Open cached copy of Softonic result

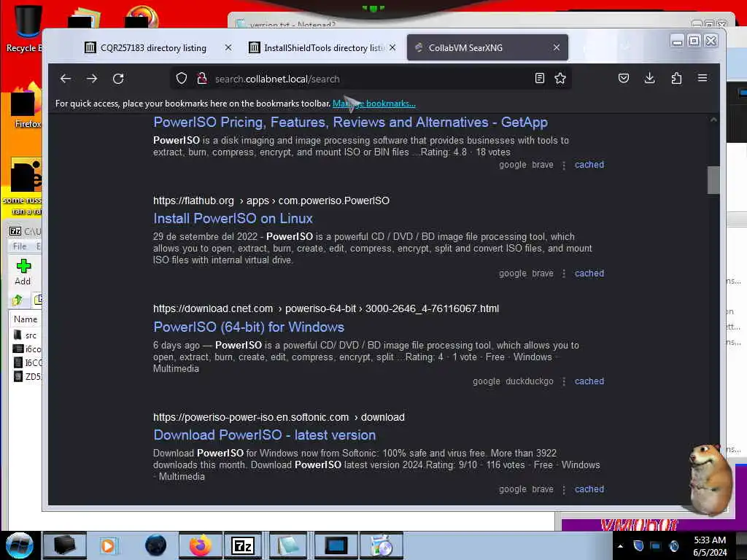point(589,489)
